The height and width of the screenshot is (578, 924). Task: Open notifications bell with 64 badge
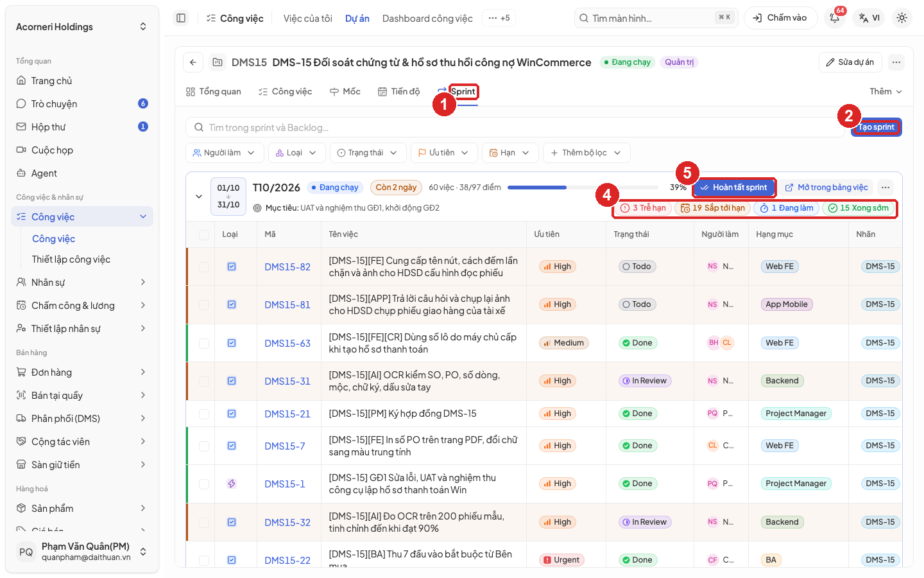point(835,18)
